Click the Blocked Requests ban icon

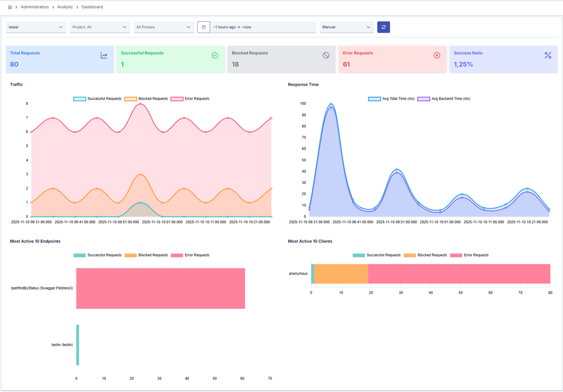[x=326, y=55]
